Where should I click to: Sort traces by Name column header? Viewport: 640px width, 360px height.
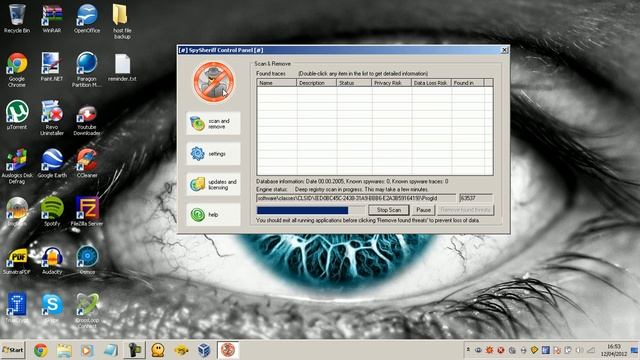277,83
